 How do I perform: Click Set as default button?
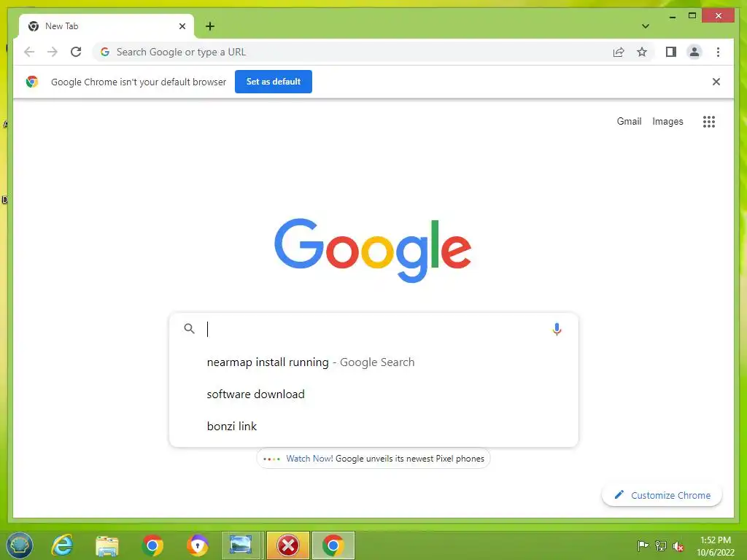point(274,82)
